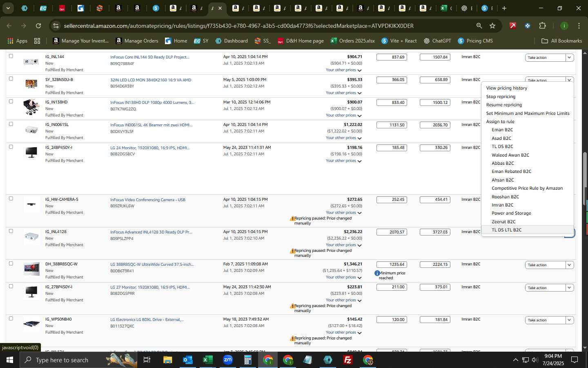588x368 pixels.
Task: Select Set Minimum and Maximum Price Limits
Action: [x=528, y=113]
